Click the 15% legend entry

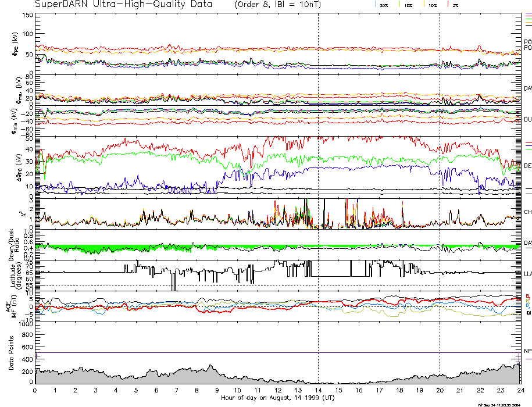tap(407, 5)
